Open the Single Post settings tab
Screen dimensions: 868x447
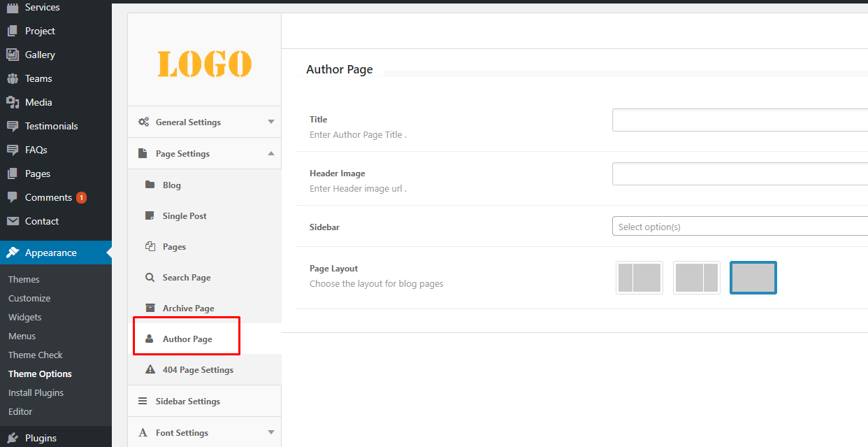pyautogui.click(x=185, y=216)
